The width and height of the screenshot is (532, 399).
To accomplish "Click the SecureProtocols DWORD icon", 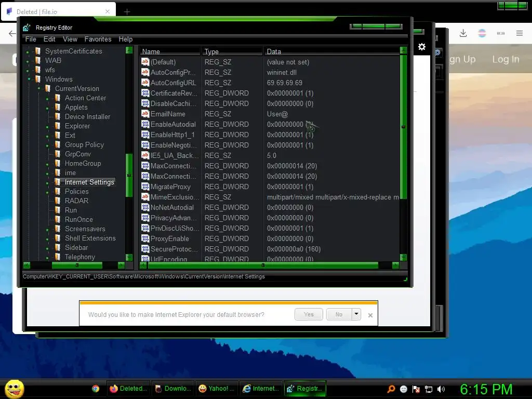I will [145, 249].
